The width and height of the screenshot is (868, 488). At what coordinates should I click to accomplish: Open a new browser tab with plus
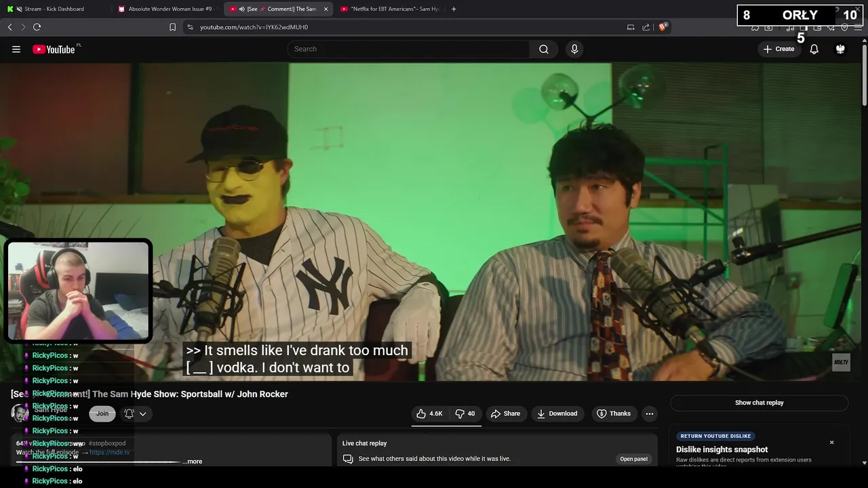pos(454,9)
